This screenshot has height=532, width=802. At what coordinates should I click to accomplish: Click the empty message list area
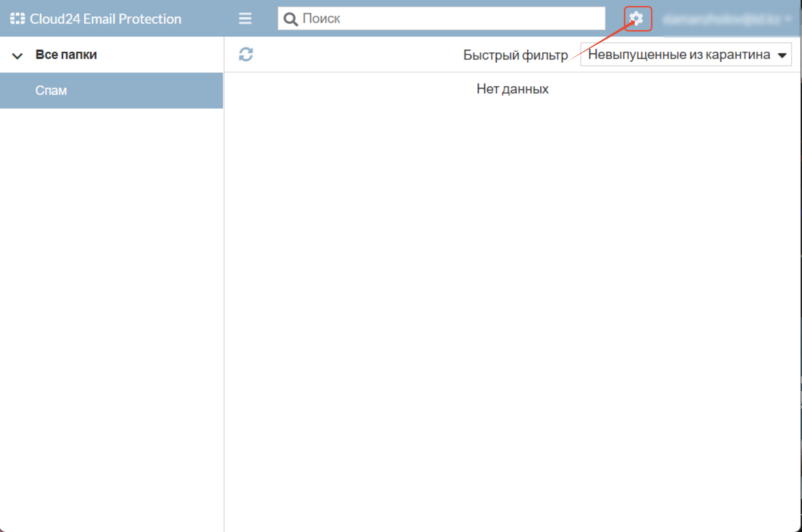pyautogui.click(x=512, y=297)
